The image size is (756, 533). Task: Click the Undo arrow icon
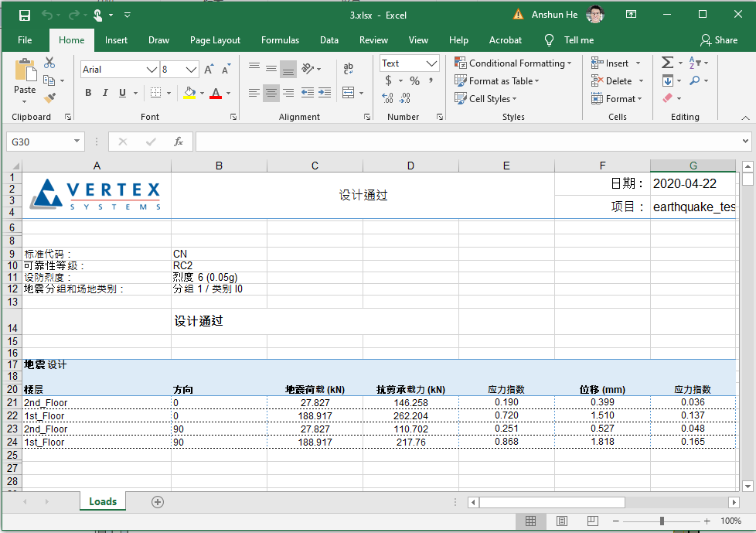point(47,15)
